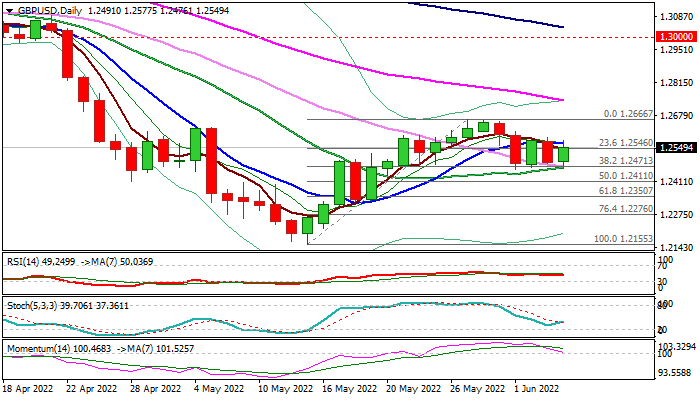The height and width of the screenshot is (400, 700).
Task: Click the 100.0 1.21553 Fibonacci label
Action: point(623,239)
